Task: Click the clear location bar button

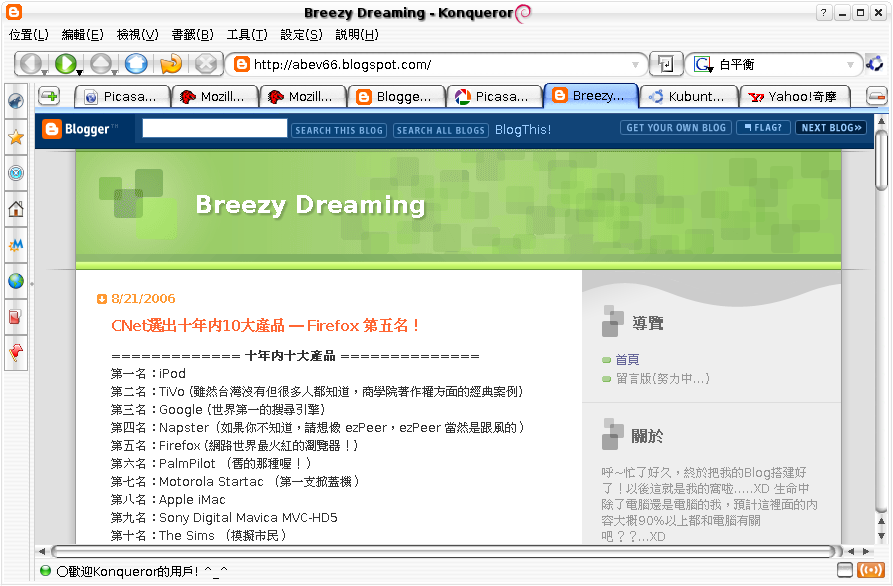Action: (x=665, y=64)
